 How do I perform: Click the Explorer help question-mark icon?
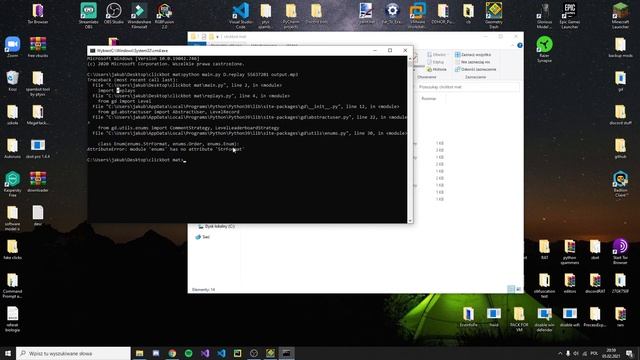coord(520,45)
